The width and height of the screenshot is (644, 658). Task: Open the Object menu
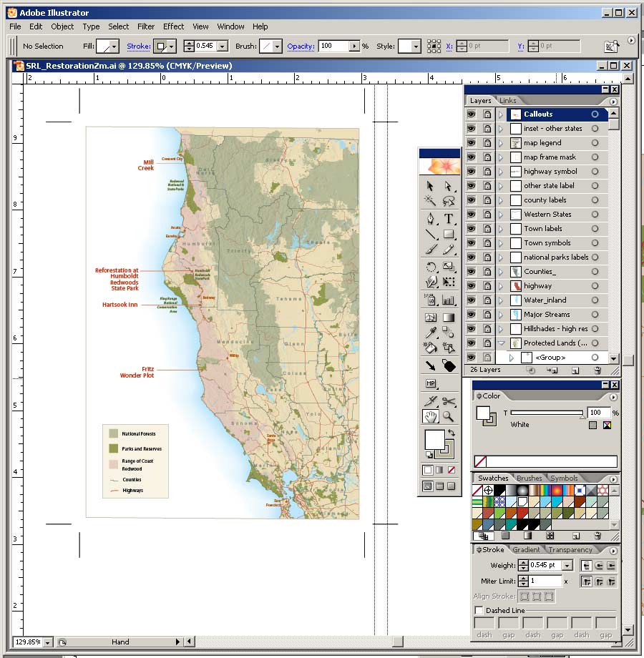pyautogui.click(x=62, y=26)
